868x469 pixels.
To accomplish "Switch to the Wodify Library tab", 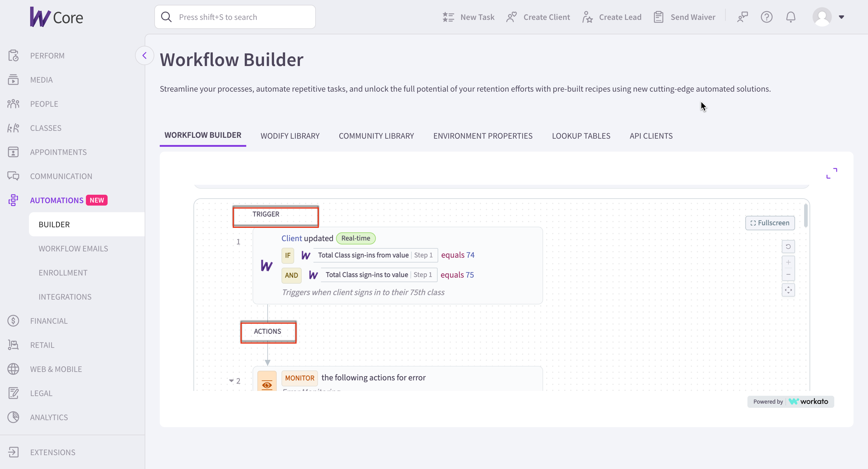I will coord(290,136).
